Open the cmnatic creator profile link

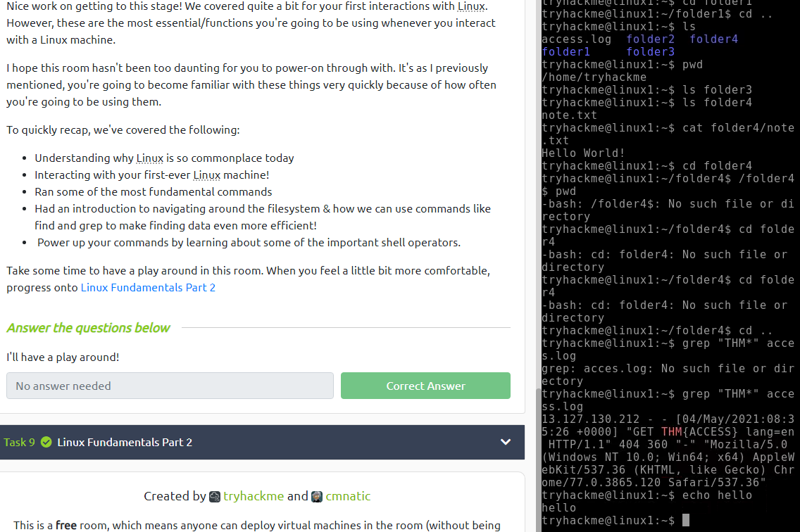point(348,496)
